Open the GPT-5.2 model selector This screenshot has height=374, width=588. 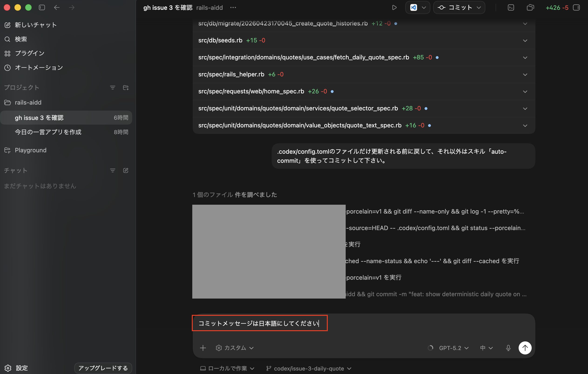click(453, 348)
